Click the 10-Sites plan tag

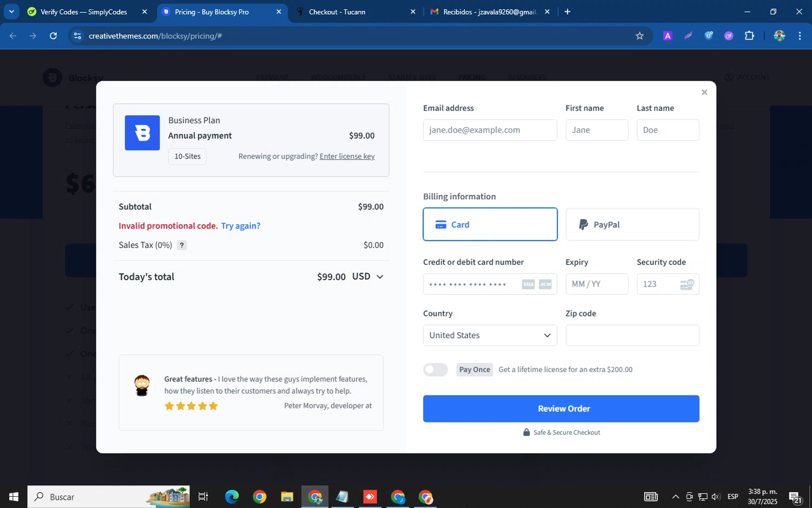click(x=187, y=156)
